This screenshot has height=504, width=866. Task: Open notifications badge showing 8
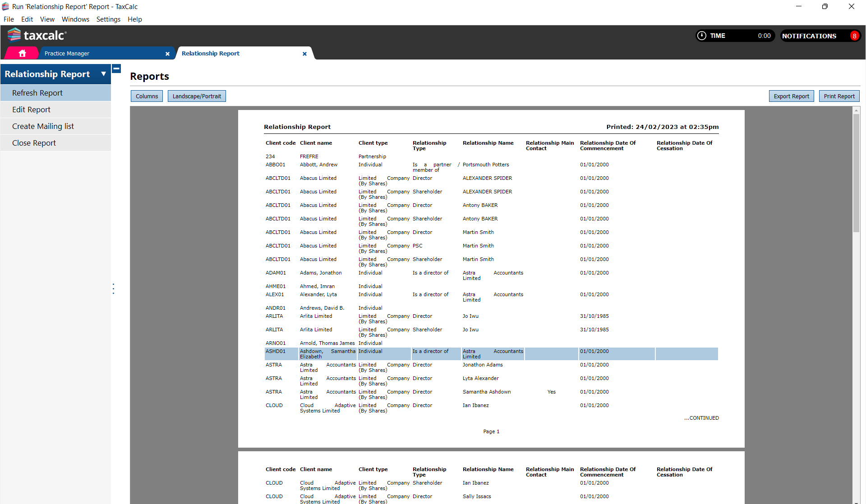click(x=854, y=36)
